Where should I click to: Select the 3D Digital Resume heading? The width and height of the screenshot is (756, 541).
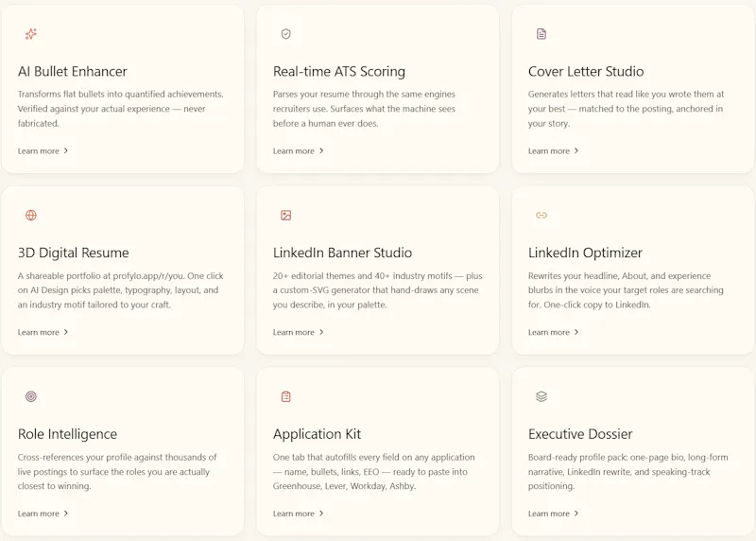(74, 253)
